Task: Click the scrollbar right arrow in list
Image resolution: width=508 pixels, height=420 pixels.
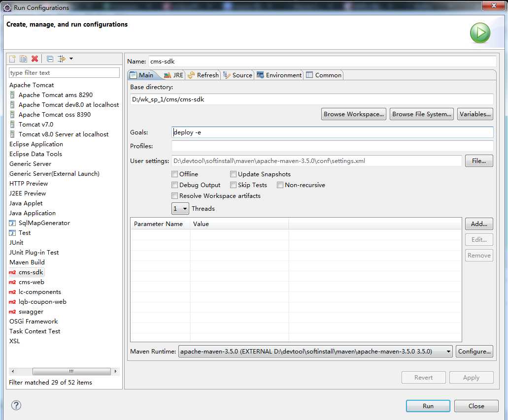Action: point(115,371)
